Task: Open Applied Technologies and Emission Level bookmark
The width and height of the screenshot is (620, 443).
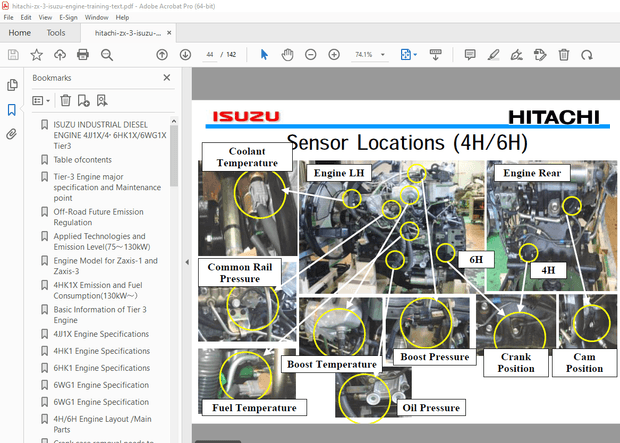Action: [102, 242]
